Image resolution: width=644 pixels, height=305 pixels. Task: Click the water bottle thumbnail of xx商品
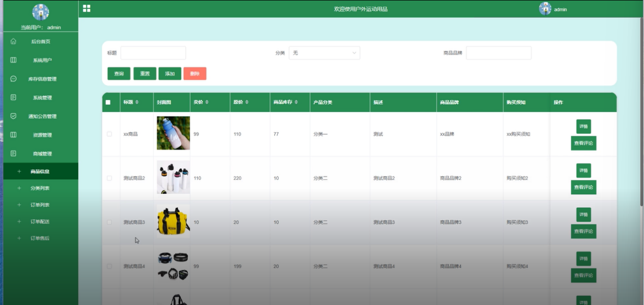point(173,133)
